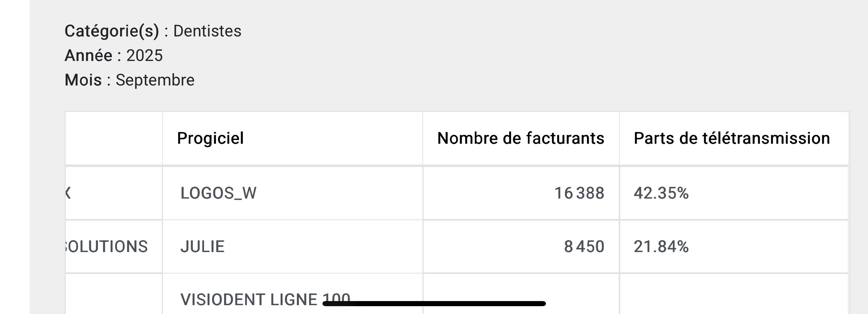The height and width of the screenshot is (314, 868).
Task: Click the partially visible SOLUTIONS cell
Action: pos(107,247)
